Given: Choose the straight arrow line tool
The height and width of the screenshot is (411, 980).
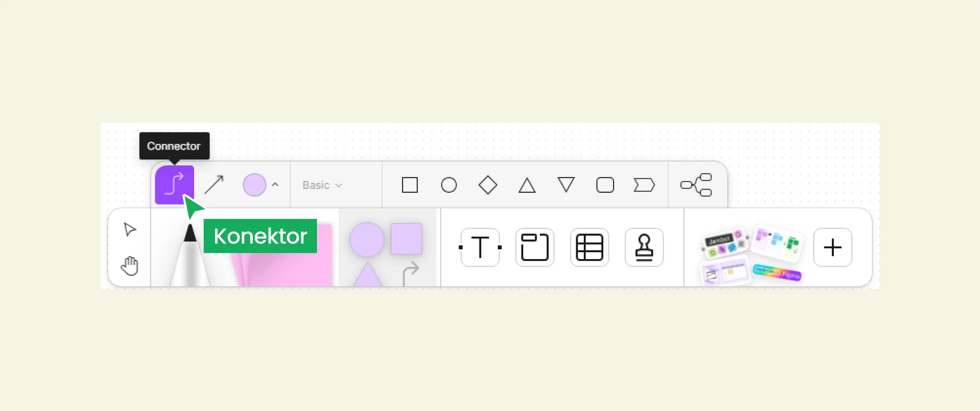Looking at the screenshot, I should [214, 185].
